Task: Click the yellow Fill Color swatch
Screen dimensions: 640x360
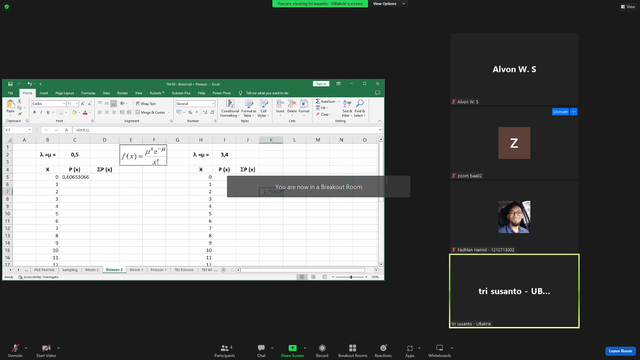Action: 74,113
